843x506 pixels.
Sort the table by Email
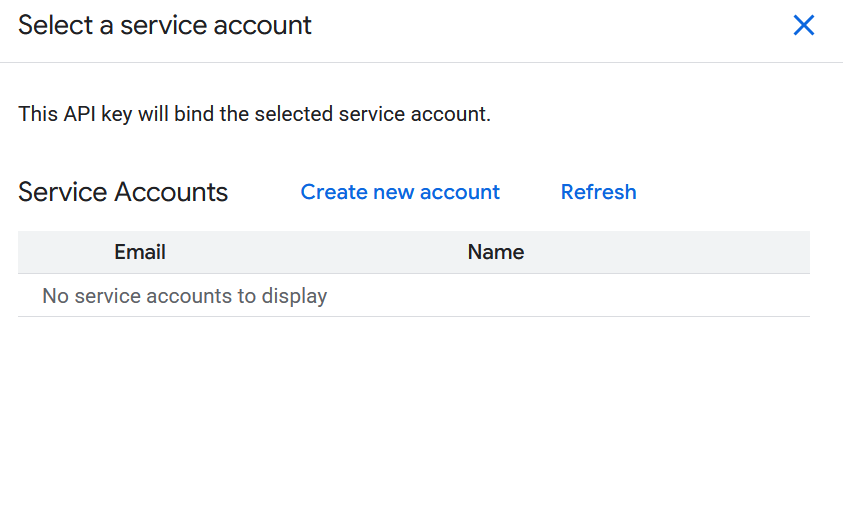(140, 252)
